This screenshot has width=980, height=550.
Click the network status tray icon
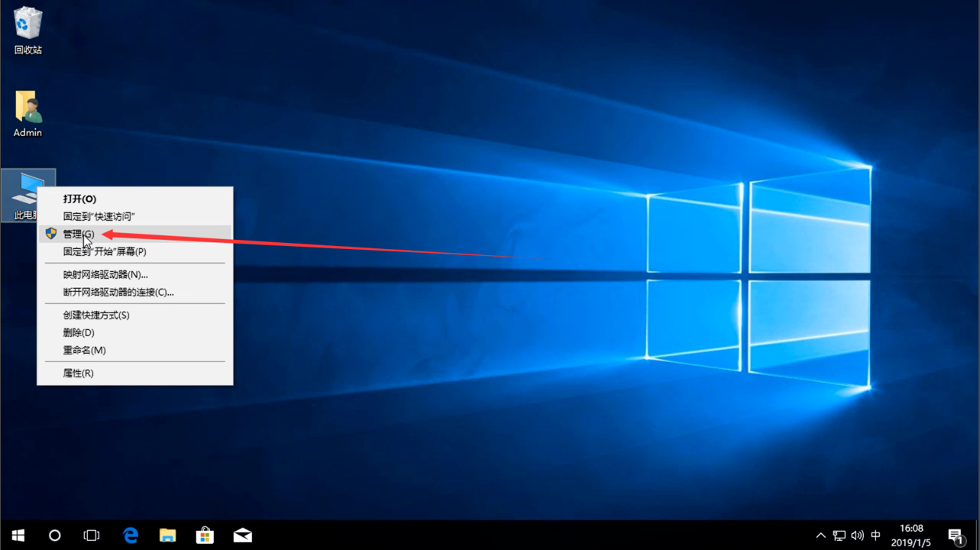[839, 535]
